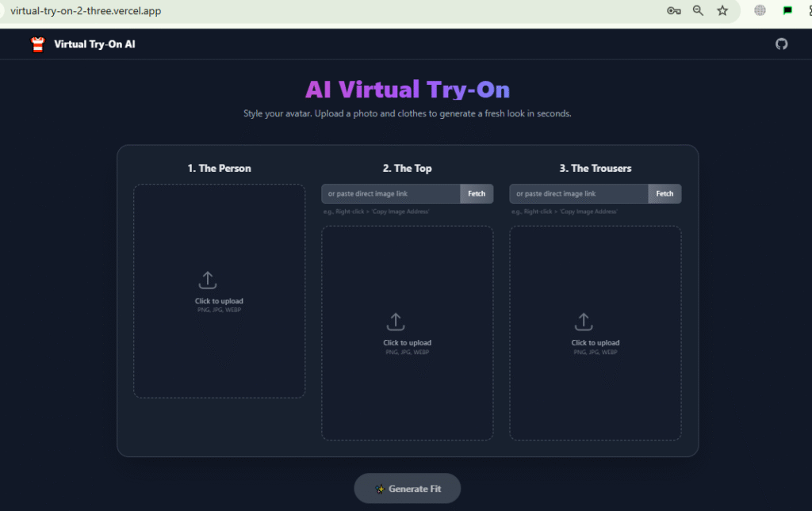
Task: Bookmark this page with the star icon
Action: [x=722, y=10]
